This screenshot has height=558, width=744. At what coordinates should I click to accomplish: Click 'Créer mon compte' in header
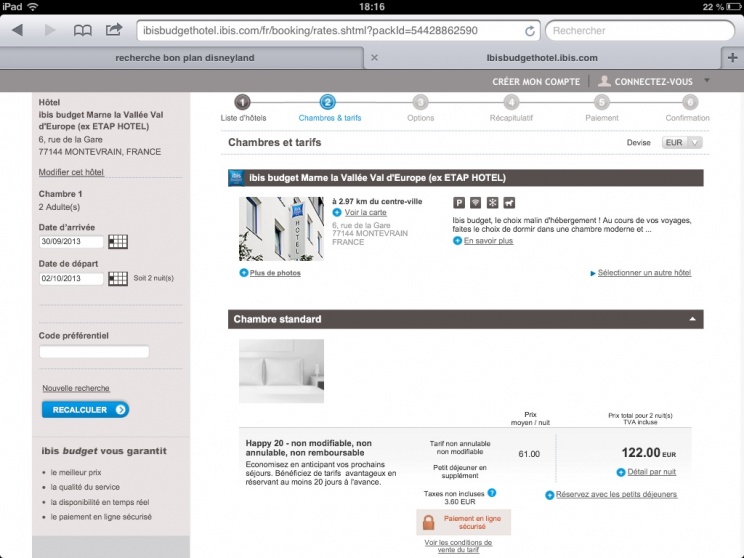coord(536,82)
